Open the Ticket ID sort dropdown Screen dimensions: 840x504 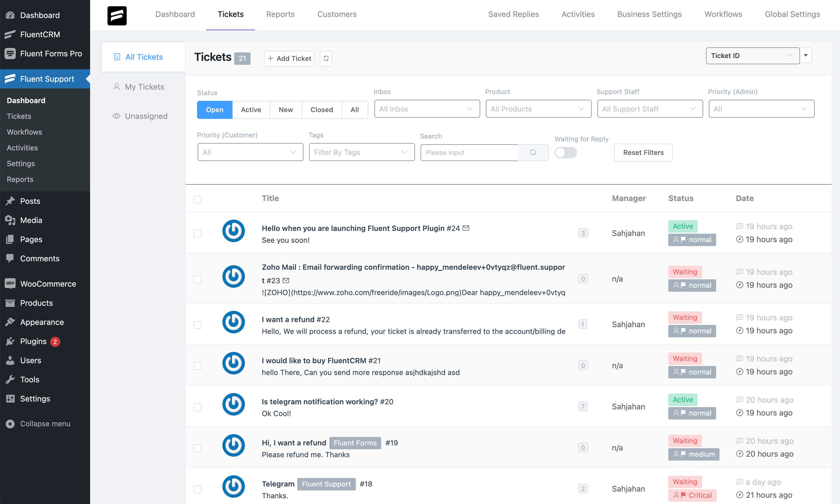point(752,55)
